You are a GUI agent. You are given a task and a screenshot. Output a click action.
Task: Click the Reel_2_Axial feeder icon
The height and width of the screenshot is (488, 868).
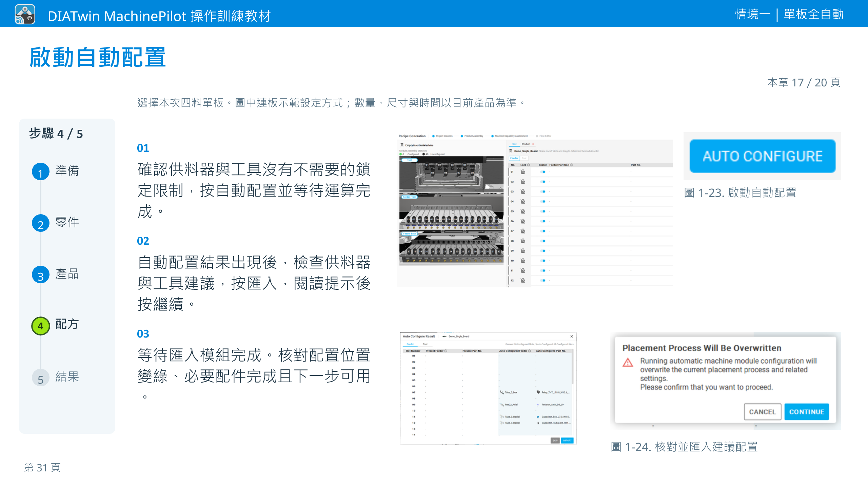502,405
